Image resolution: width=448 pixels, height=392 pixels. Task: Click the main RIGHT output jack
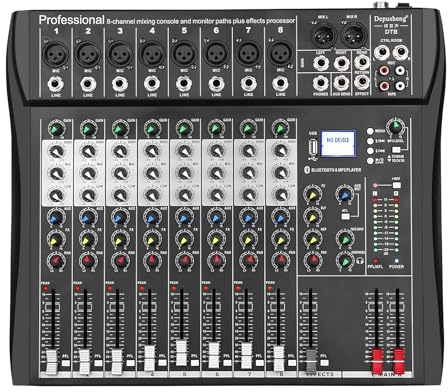pyautogui.click(x=341, y=63)
